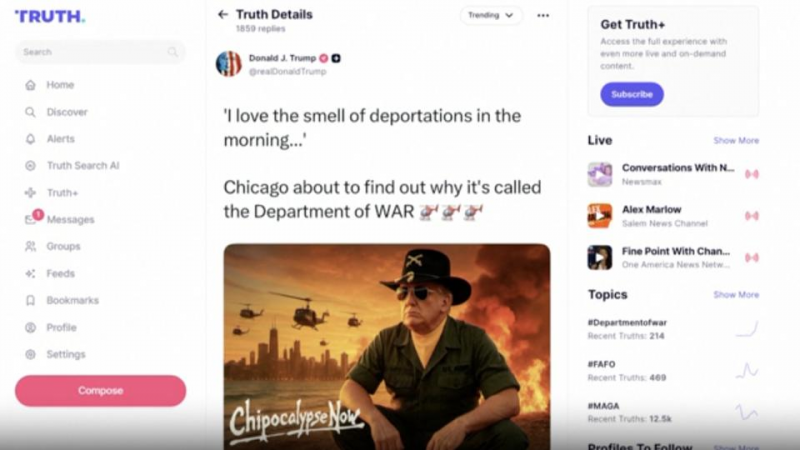Image resolution: width=800 pixels, height=450 pixels.
Task: Click the back arrow beside Truth Details
Action: tap(222, 14)
